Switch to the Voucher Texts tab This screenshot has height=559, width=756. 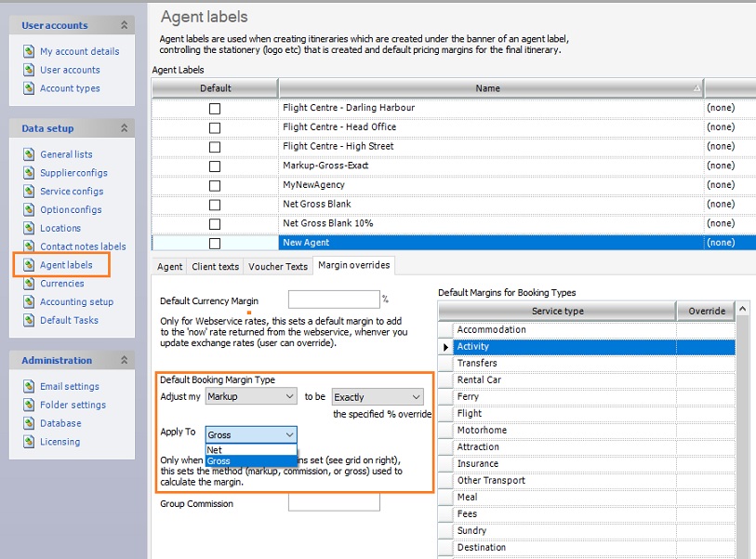[277, 267]
